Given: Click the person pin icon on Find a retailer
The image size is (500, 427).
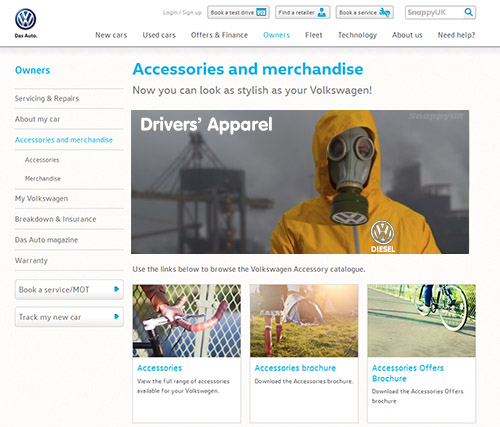Looking at the screenshot, I should click(x=322, y=13).
